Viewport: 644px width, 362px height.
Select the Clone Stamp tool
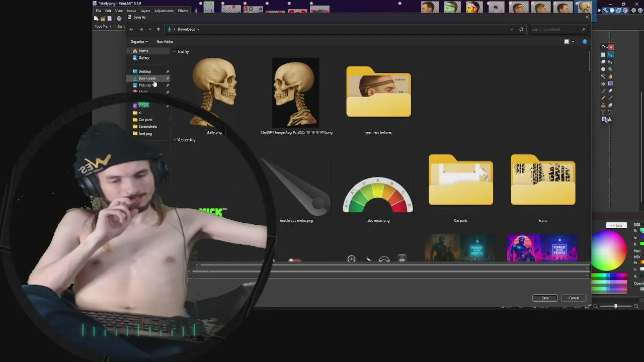(x=603, y=105)
